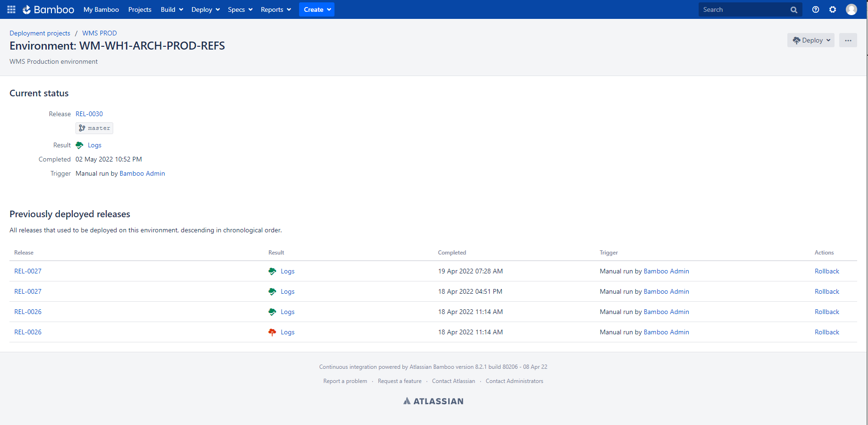
Task: Click the Atlassian footer logo
Action: (x=434, y=401)
